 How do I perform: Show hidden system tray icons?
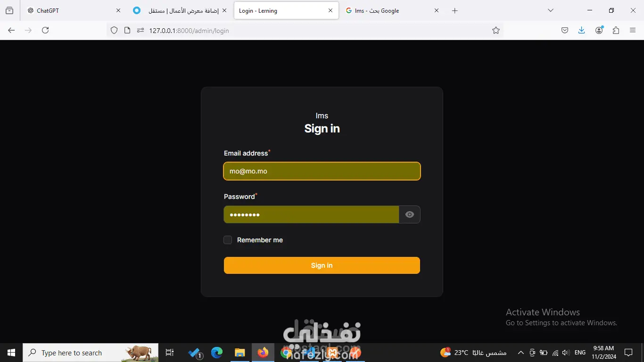pos(521,353)
